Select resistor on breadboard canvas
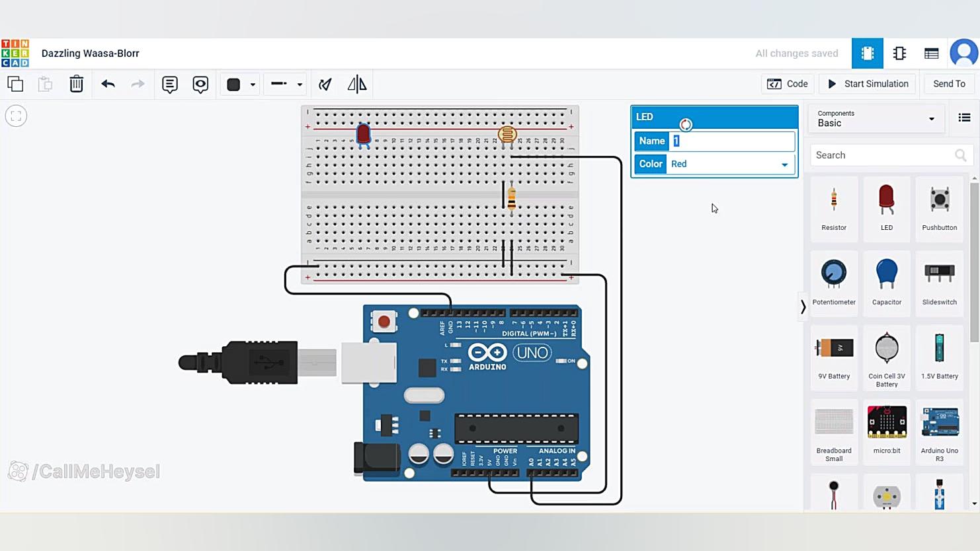The width and height of the screenshot is (980, 551). [511, 198]
